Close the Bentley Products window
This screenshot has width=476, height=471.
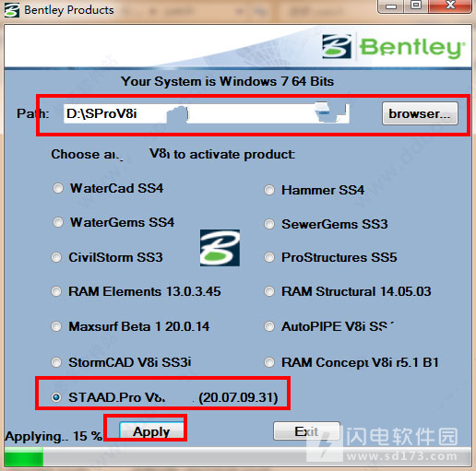click(x=450, y=6)
